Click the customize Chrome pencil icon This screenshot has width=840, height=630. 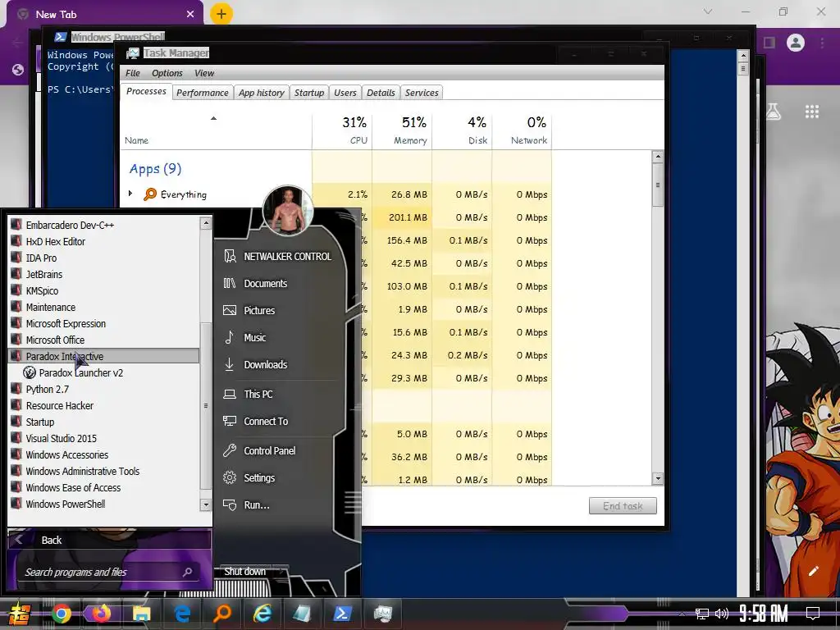pos(813,571)
